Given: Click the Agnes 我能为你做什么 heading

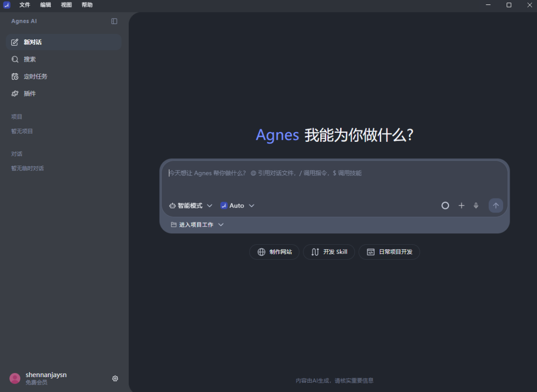Looking at the screenshot, I should point(335,135).
